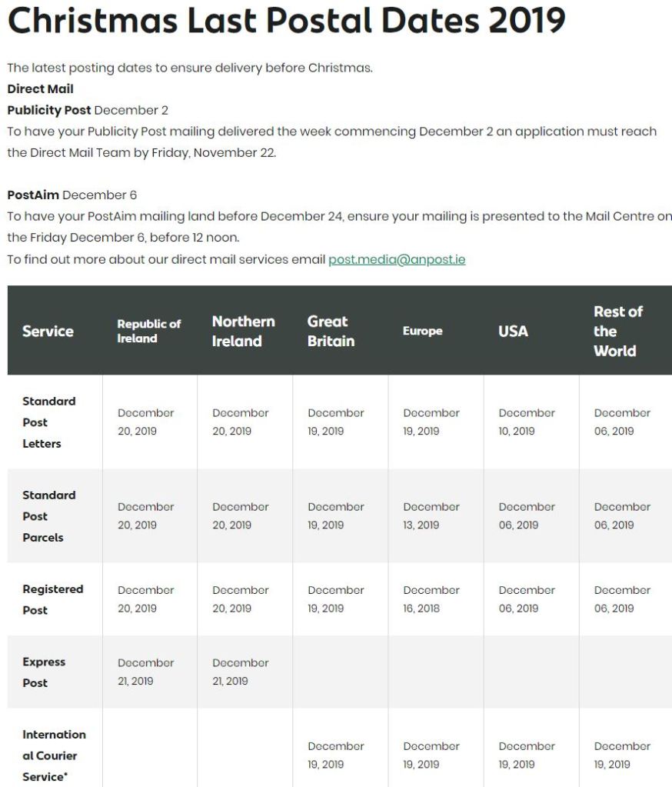Open the post.media@anpost.ie email link

397,259
